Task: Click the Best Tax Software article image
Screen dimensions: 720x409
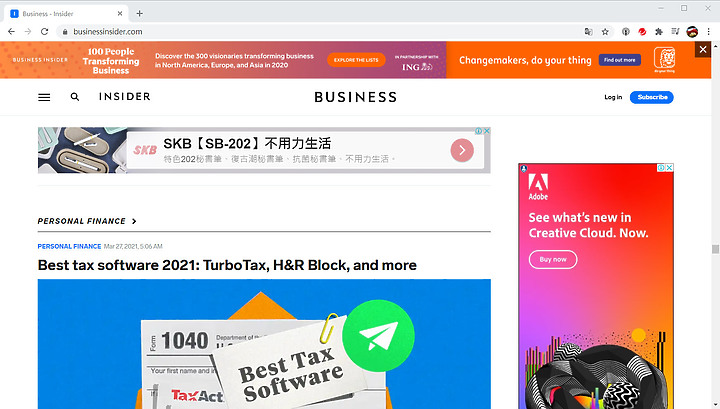Action: tap(264, 344)
